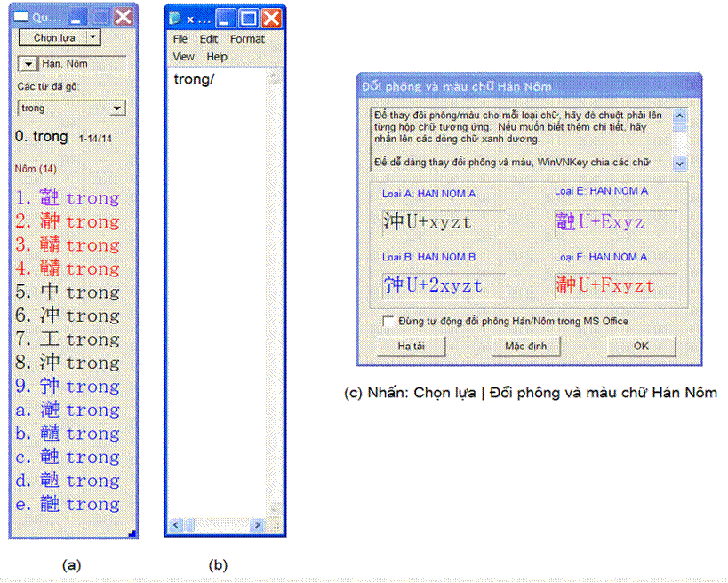Open the Format menu in Notepad

(x=247, y=39)
